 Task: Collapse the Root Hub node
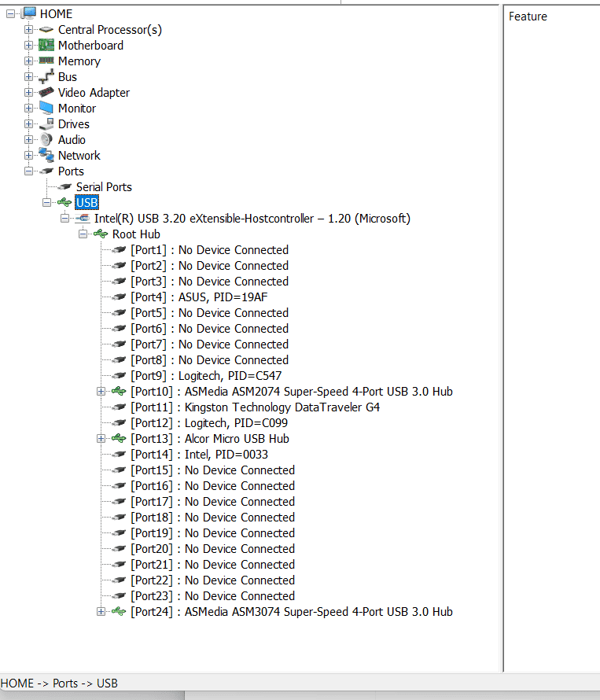tap(83, 234)
